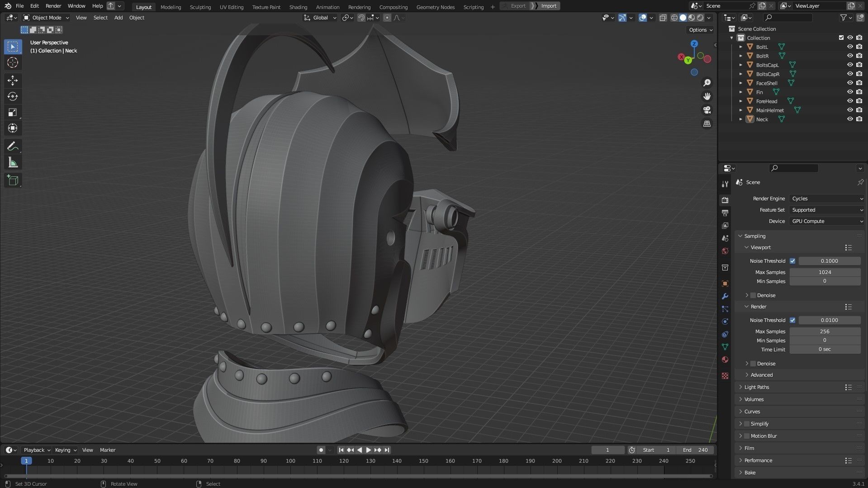Screen dimensions: 868x488
Task: Click the outliner search field
Action: click(787, 18)
